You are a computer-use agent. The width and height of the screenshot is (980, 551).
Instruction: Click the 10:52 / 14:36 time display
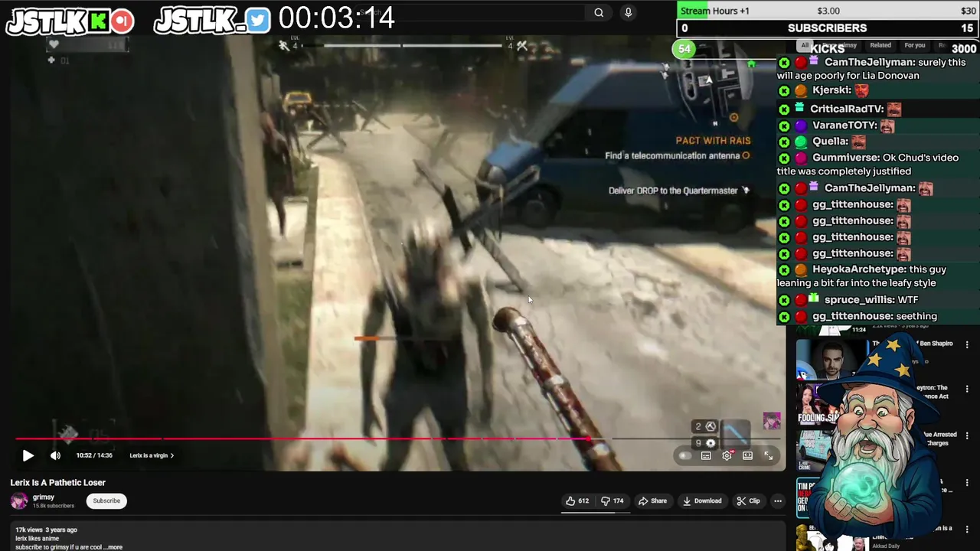click(x=94, y=455)
